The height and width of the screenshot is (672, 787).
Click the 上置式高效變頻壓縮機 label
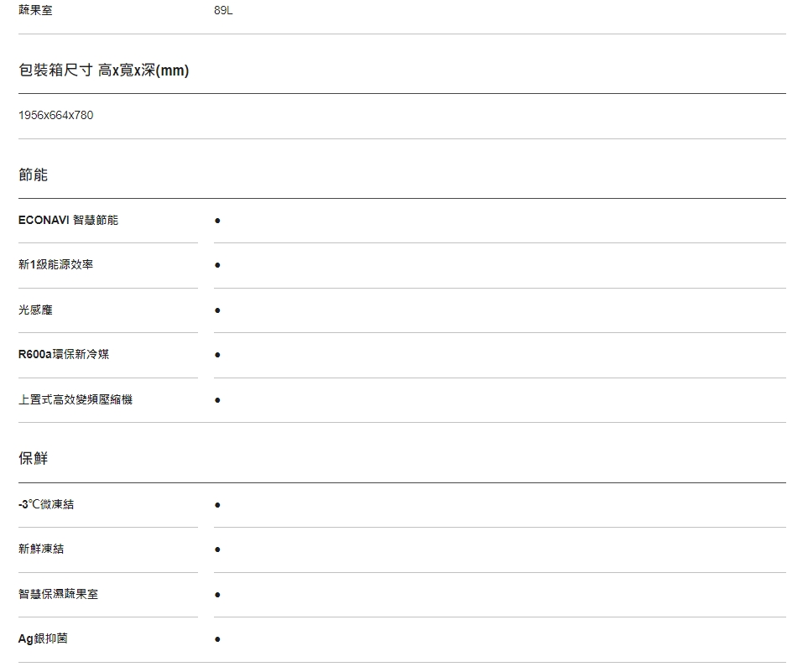(76, 399)
